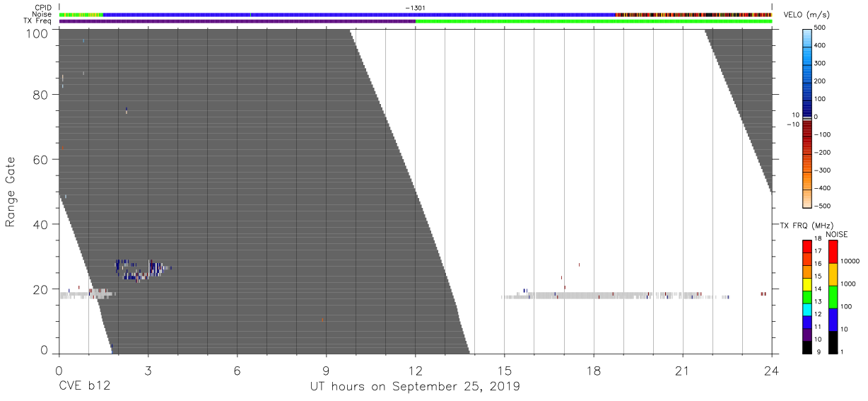Click the purple segment of the TX Freq bar

click(x=237, y=21)
